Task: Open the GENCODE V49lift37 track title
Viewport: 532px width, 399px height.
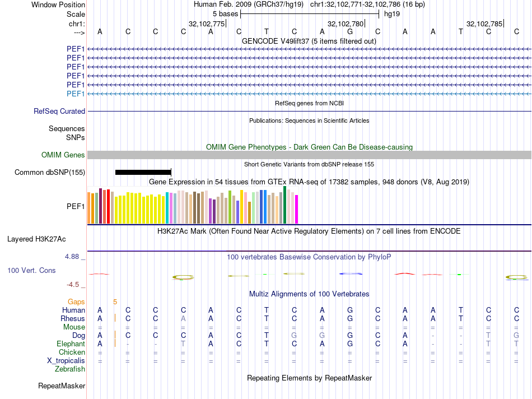Action: point(309,41)
